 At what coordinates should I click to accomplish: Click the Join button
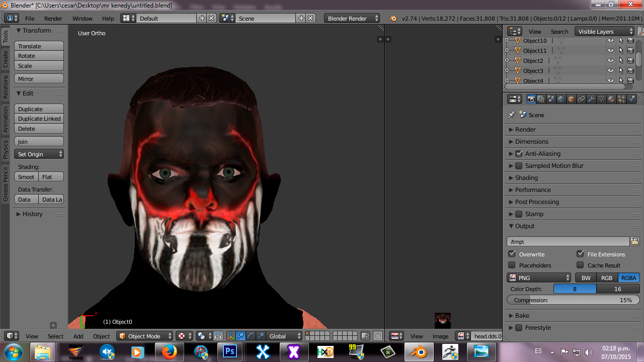pos(39,141)
